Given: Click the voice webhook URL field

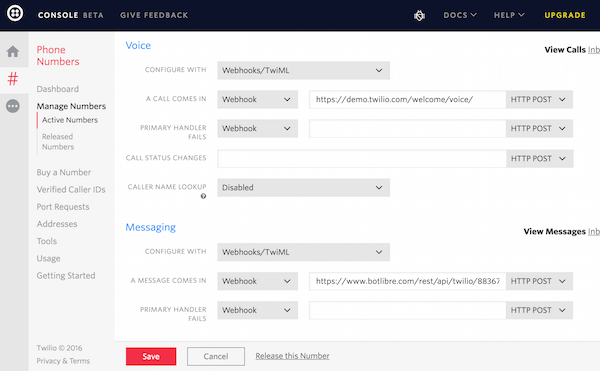Looking at the screenshot, I should (408, 99).
